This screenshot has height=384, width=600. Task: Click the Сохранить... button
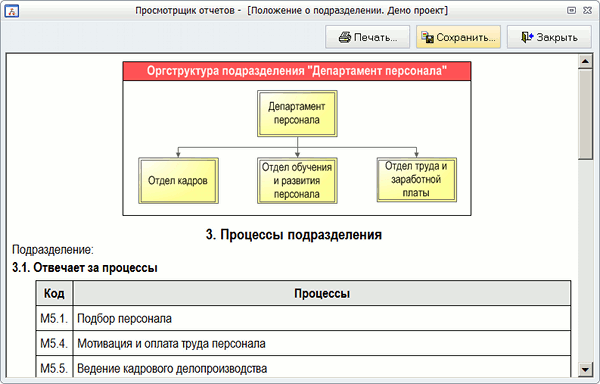pyautogui.click(x=458, y=37)
